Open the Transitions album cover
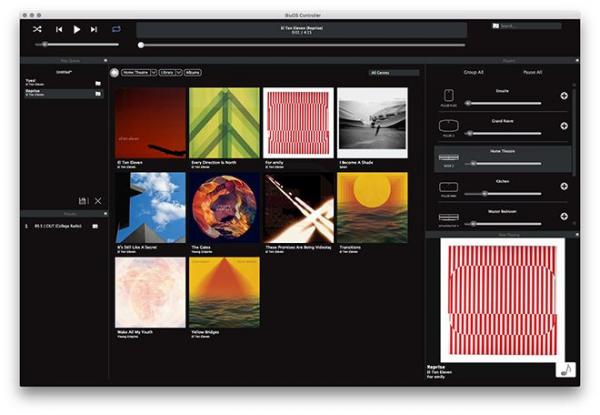600x415 pixels. point(372,207)
